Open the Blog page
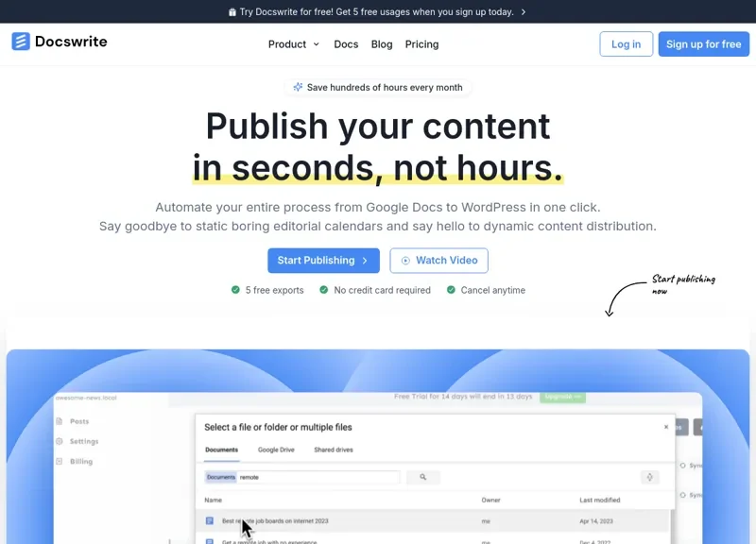 click(x=382, y=44)
